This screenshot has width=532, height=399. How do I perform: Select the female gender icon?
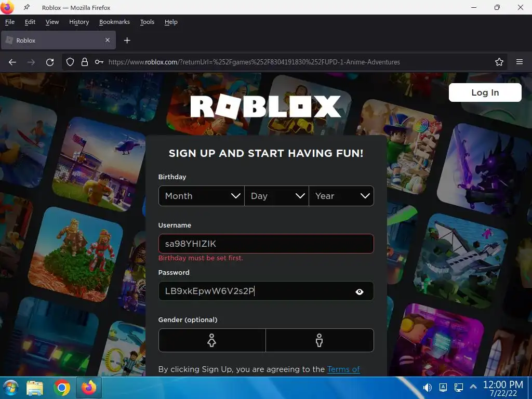(x=212, y=340)
